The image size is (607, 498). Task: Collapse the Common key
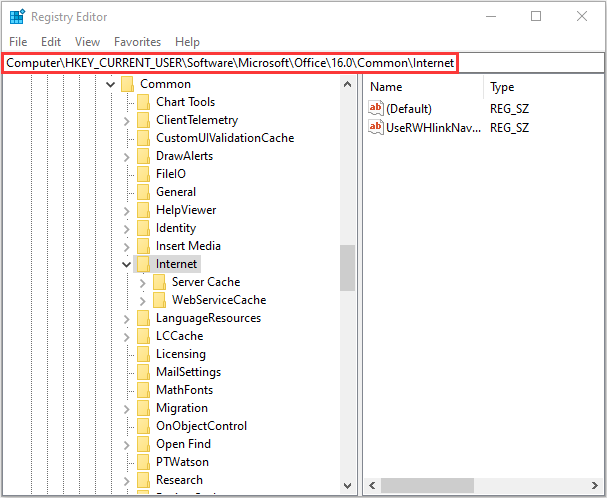(x=111, y=84)
